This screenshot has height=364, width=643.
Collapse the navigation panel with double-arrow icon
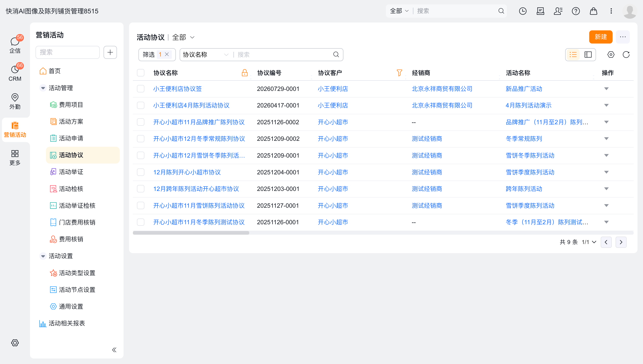click(x=114, y=350)
